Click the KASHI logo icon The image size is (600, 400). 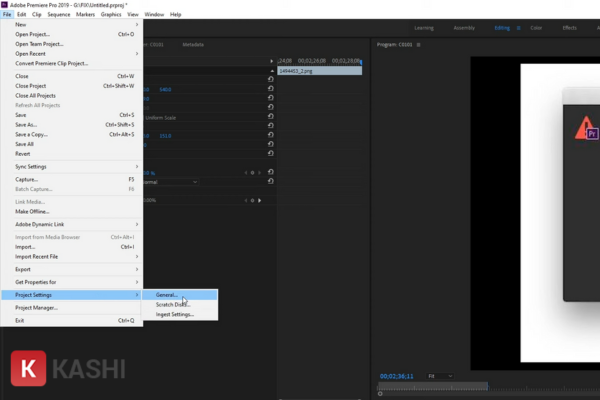tap(26, 367)
